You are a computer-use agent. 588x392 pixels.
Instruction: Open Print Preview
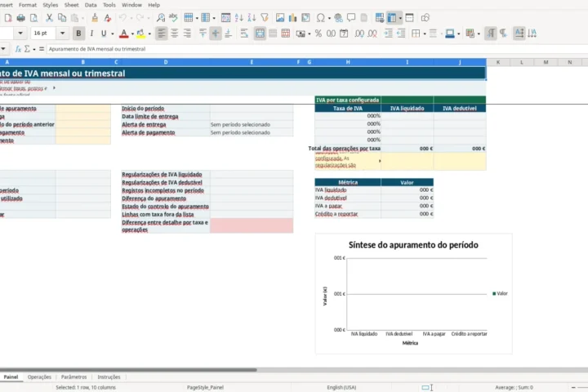[x=33, y=18]
